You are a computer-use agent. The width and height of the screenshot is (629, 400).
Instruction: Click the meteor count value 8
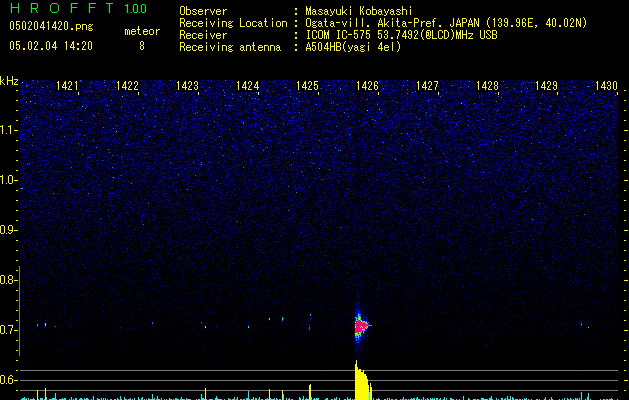(141, 46)
